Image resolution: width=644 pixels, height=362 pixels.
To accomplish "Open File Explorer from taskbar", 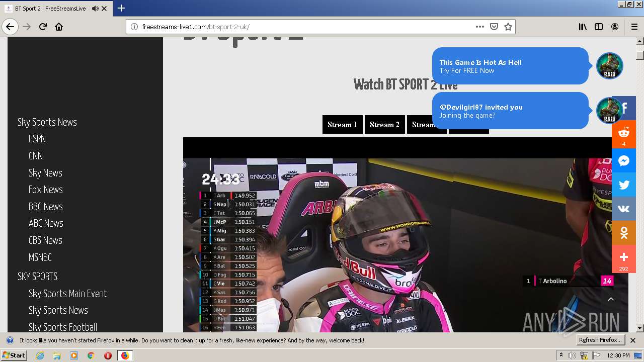I will coord(57,355).
